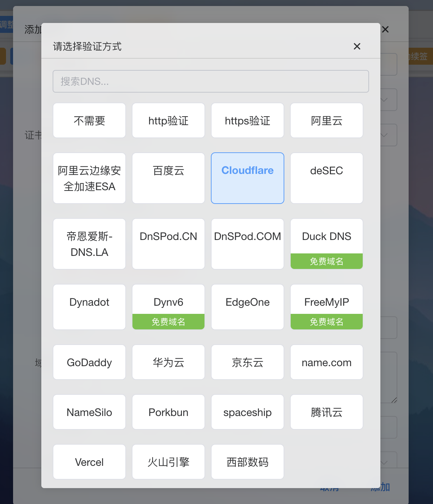
Task: Select Porkbun DNS provider
Action: point(168,412)
